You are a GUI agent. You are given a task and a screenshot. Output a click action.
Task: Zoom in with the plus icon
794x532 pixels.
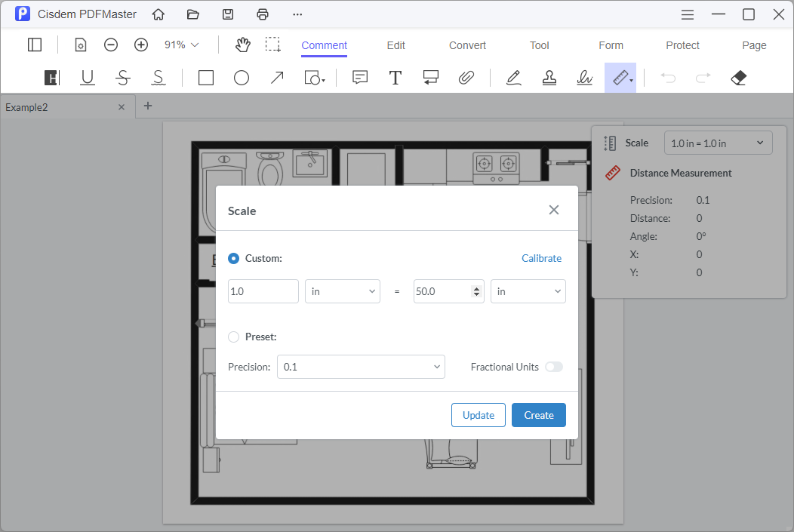[x=141, y=45]
